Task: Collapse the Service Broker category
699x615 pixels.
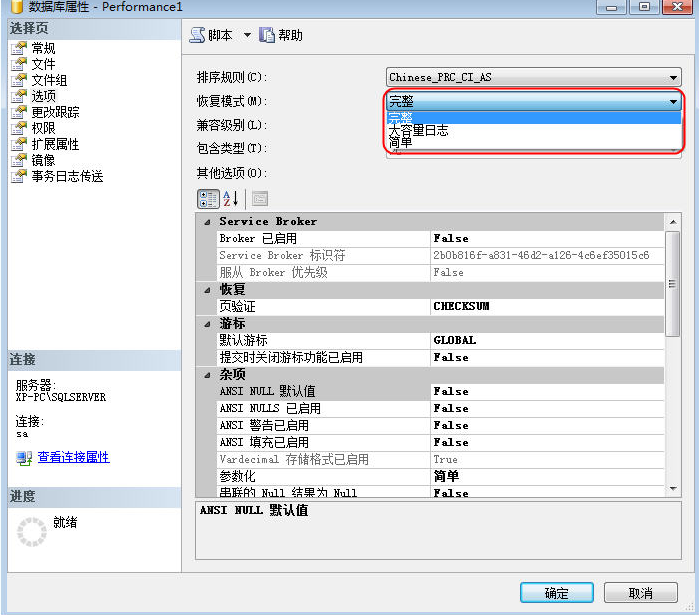Action: pyautogui.click(x=207, y=222)
